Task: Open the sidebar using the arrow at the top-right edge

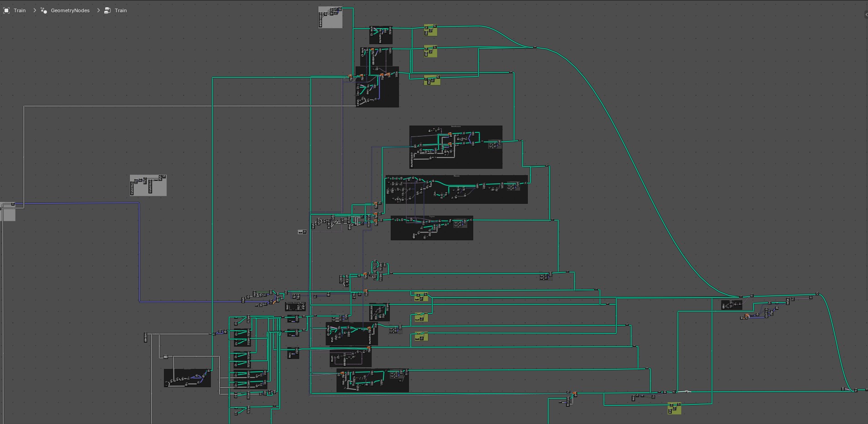Action: tap(866, 14)
